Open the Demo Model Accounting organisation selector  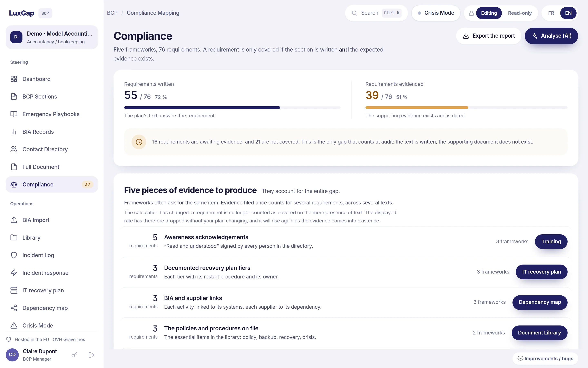tap(51, 37)
